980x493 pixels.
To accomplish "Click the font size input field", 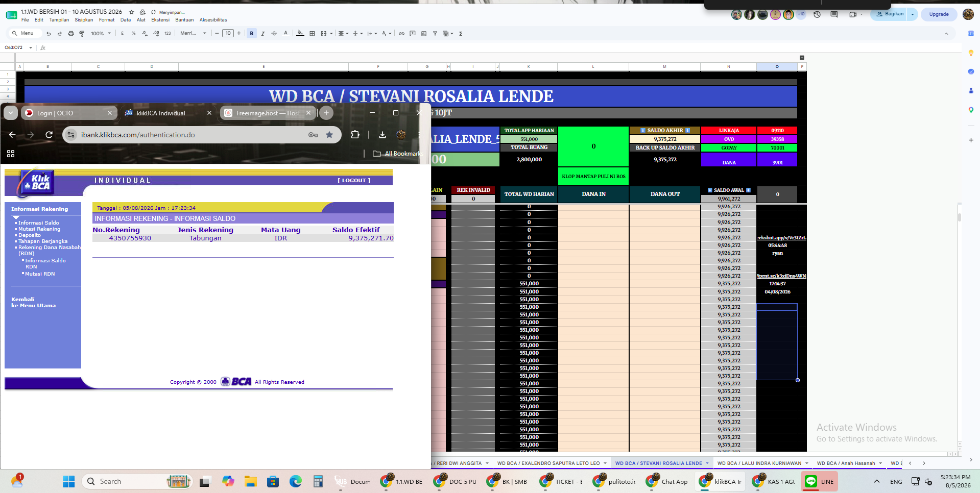I will tap(228, 34).
